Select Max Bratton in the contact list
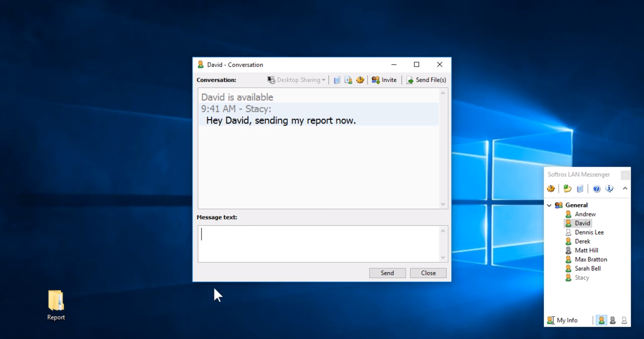This screenshot has height=339, width=644. [591, 259]
